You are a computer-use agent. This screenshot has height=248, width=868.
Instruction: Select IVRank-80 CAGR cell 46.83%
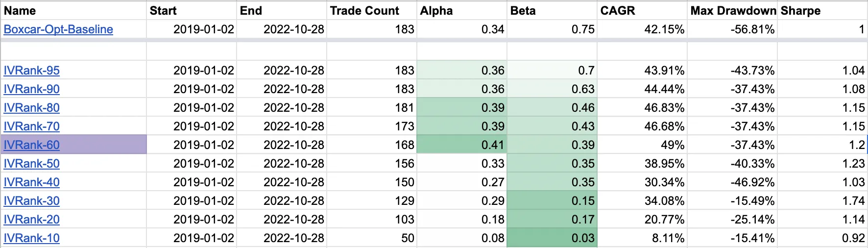point(642,108)
